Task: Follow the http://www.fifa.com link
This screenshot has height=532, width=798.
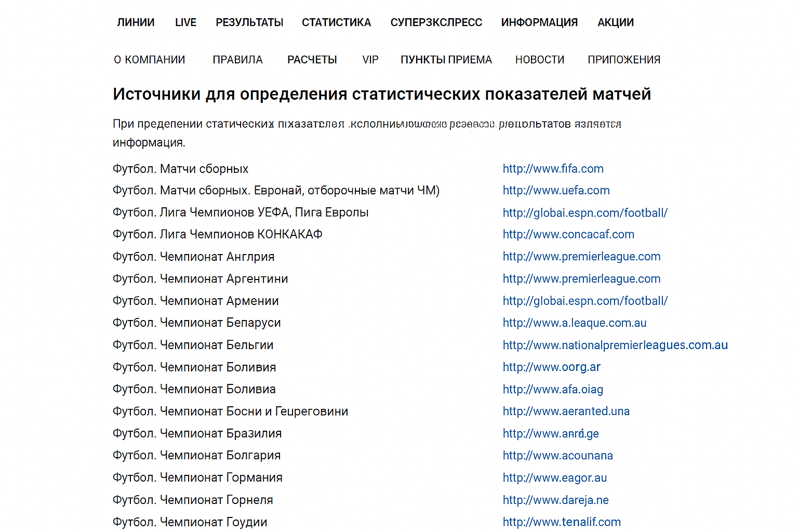Action: (553, 169)
